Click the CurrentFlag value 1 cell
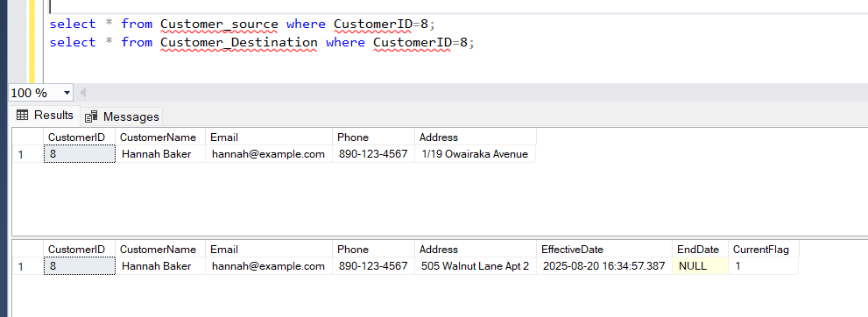This screenshot has width=868, height=317. (x=764, y=266)
